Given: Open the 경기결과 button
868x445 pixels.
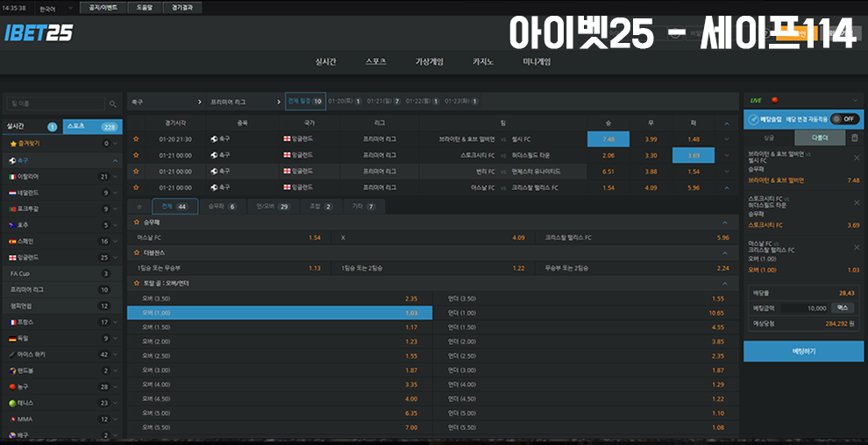Looking at the screenshot, I should (x=182, y=8).
